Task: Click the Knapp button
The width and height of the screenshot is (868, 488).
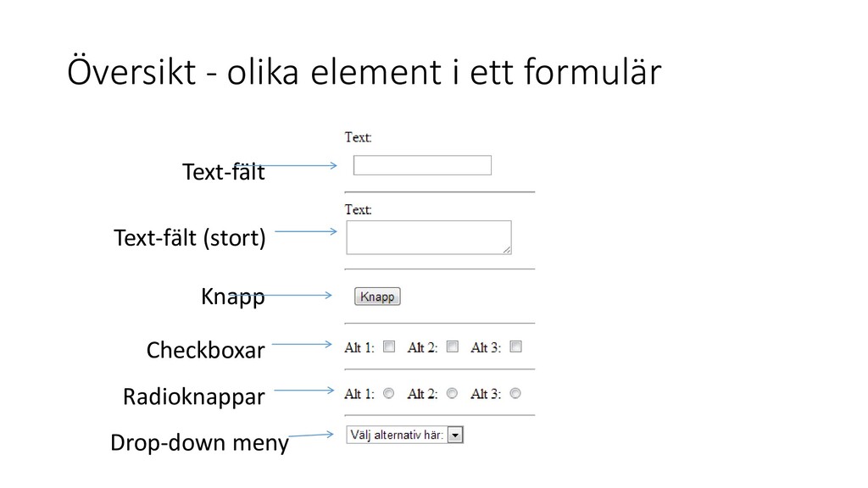Action: coord(377,297)
